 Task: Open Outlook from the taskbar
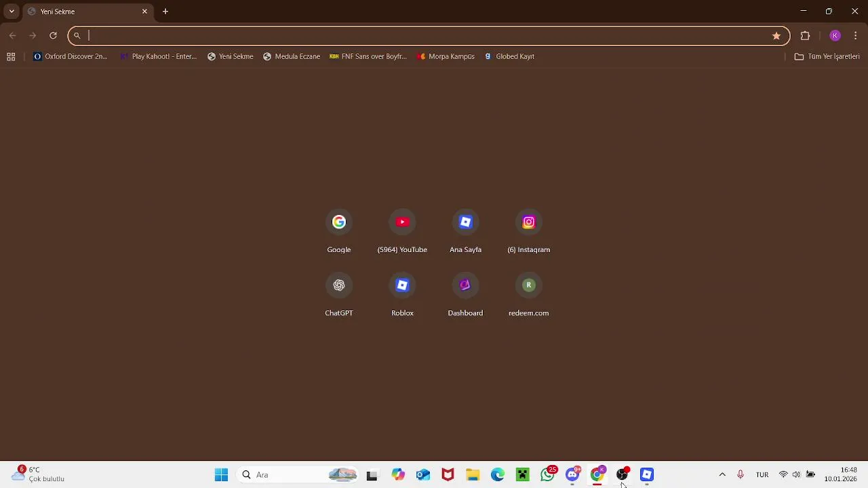click(x=422, y=474)
